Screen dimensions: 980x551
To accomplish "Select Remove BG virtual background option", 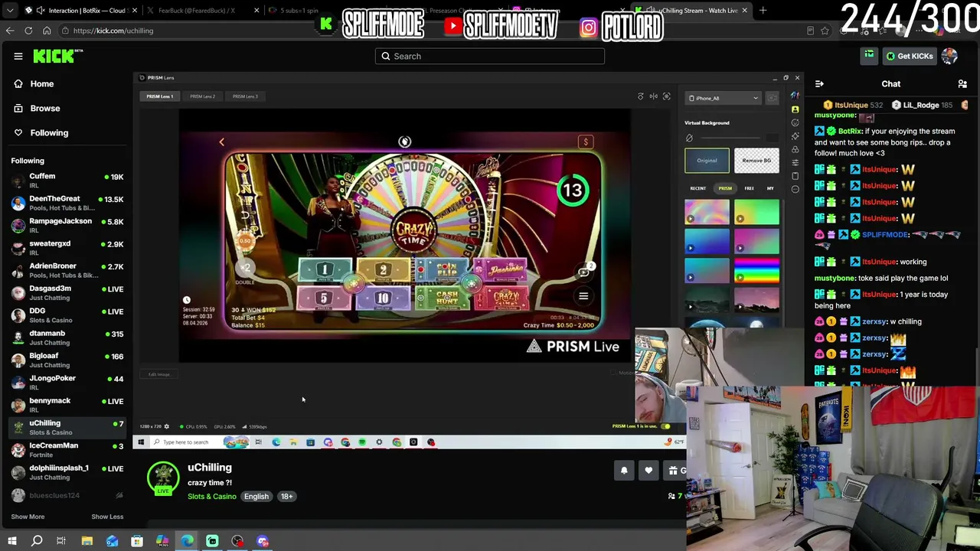I will point(756,161).
